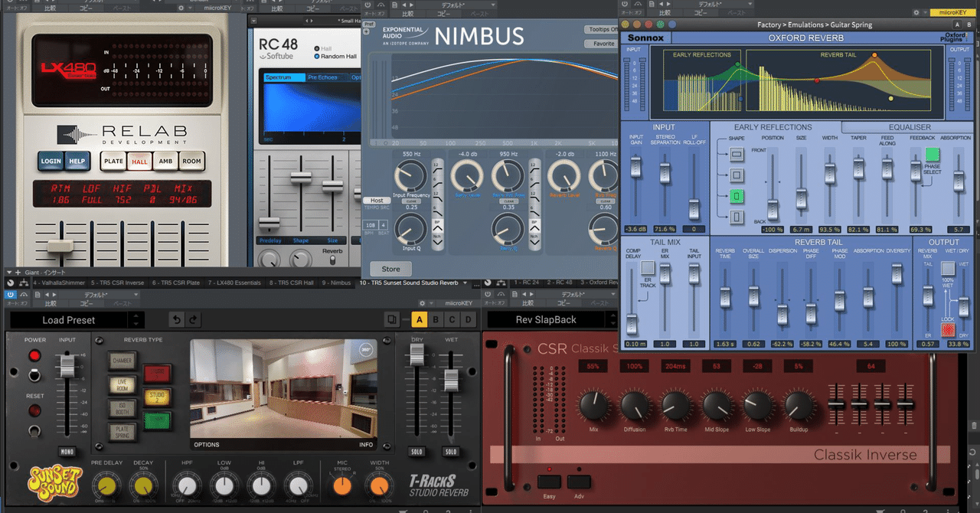980x513 pixels.
Task: Select the Chamber reverb type in Sunset Sound
Action: coord(122,361)
